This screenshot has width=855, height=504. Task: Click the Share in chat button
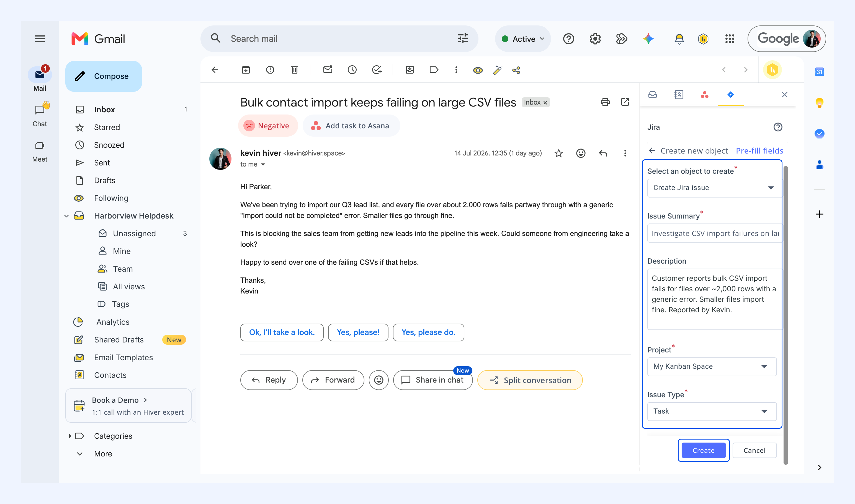(x=433, y=380)
